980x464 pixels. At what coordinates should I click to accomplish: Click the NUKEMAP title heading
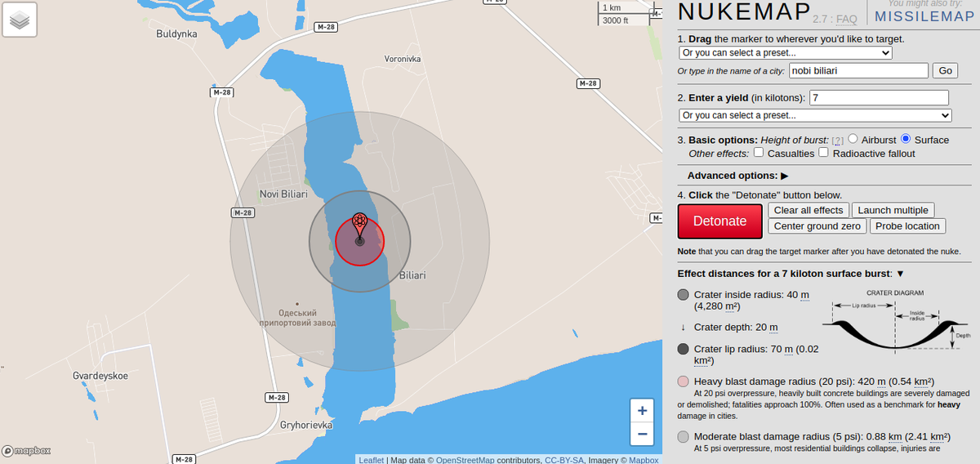(x=744, y=13)
